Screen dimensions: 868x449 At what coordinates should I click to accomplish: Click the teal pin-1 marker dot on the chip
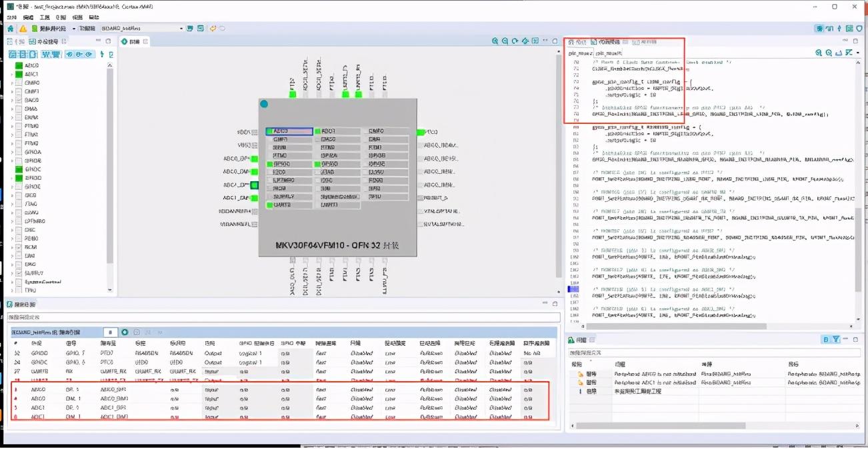pyautogui.click(x=264, y=104)
